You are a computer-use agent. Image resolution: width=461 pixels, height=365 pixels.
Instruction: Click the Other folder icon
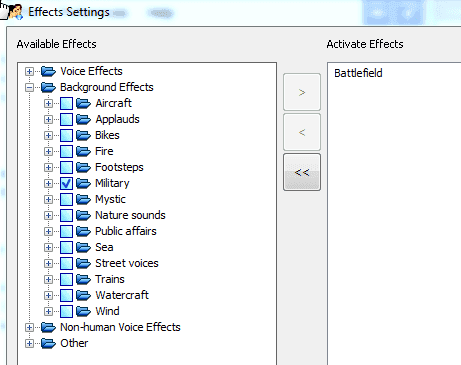point(48,343)
